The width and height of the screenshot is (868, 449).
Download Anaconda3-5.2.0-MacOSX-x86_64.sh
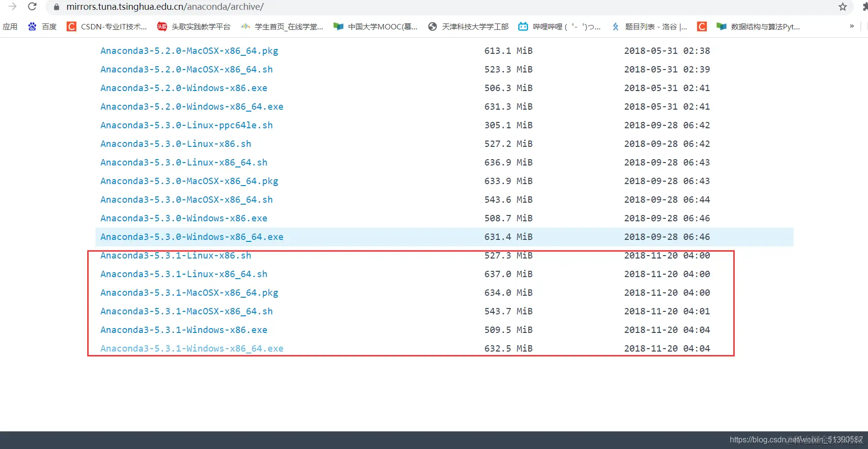(187, 70)
